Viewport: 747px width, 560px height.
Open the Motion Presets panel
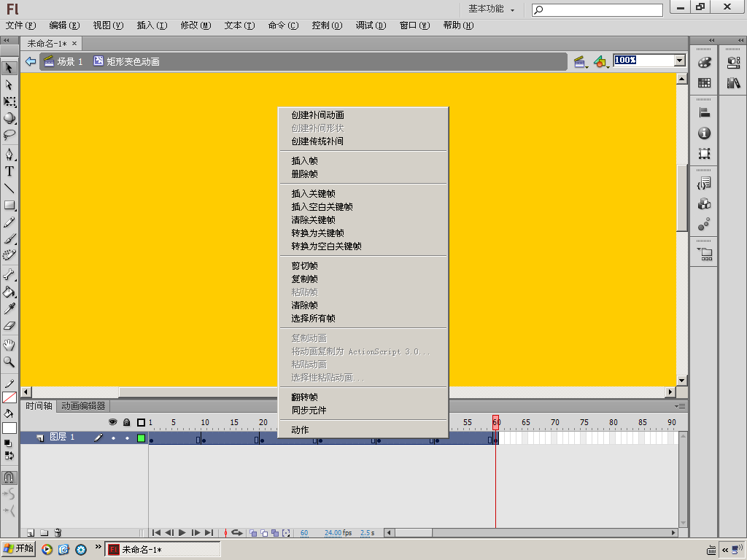coord(704,225)
